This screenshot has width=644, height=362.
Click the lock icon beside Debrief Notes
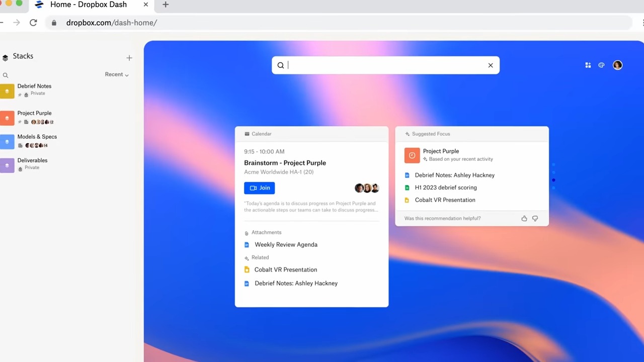click(x=26, y=94)
